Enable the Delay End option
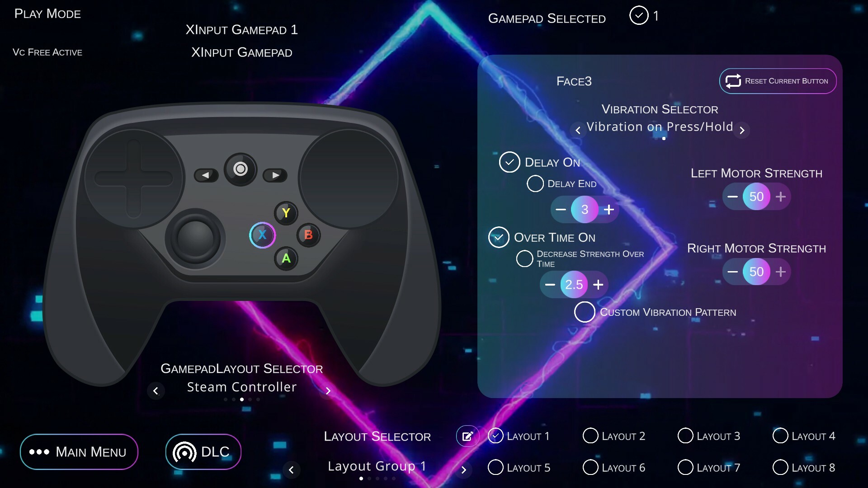The image size is (868, 488). (x=535, y=183)
